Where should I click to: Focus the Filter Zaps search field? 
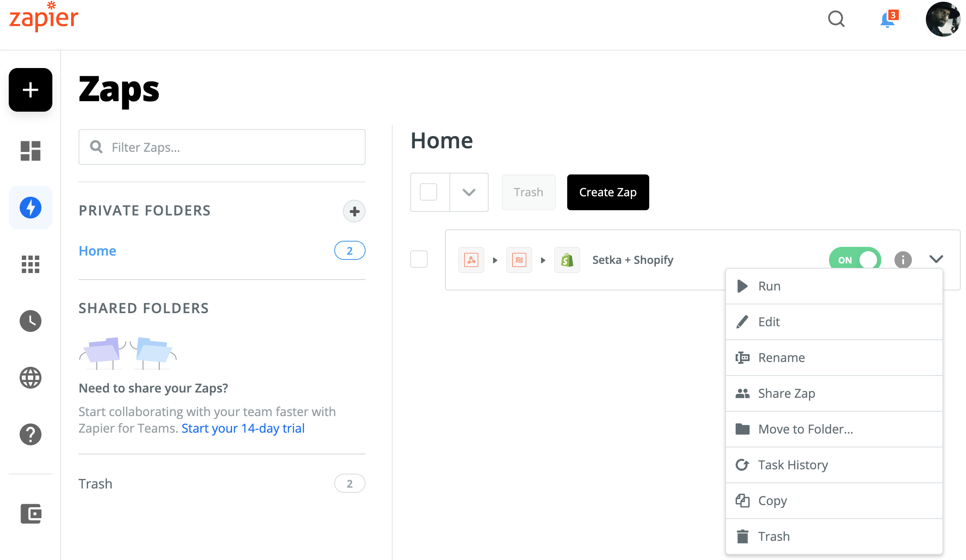coord(231,147)
